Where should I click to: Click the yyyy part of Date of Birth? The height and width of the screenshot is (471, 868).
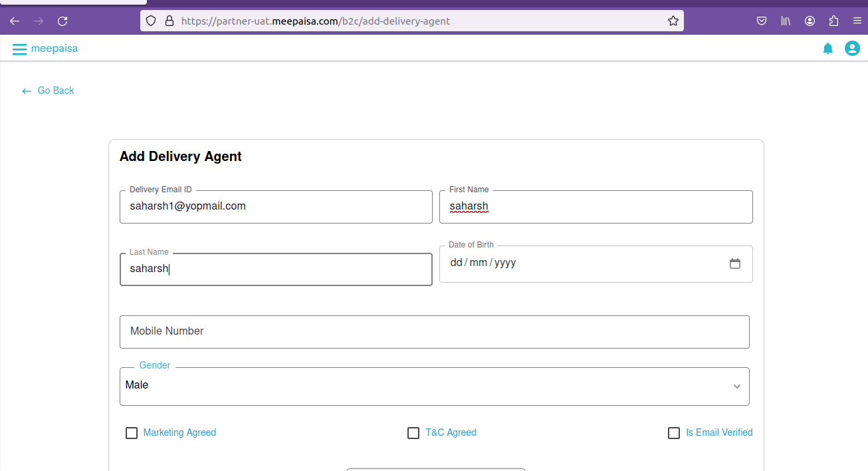tap(505, 263)
